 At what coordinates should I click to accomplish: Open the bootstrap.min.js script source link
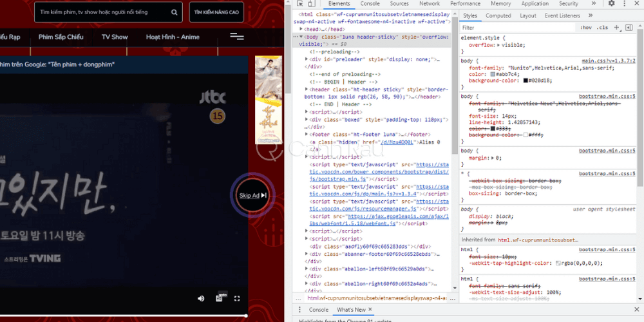pos(379,172)
